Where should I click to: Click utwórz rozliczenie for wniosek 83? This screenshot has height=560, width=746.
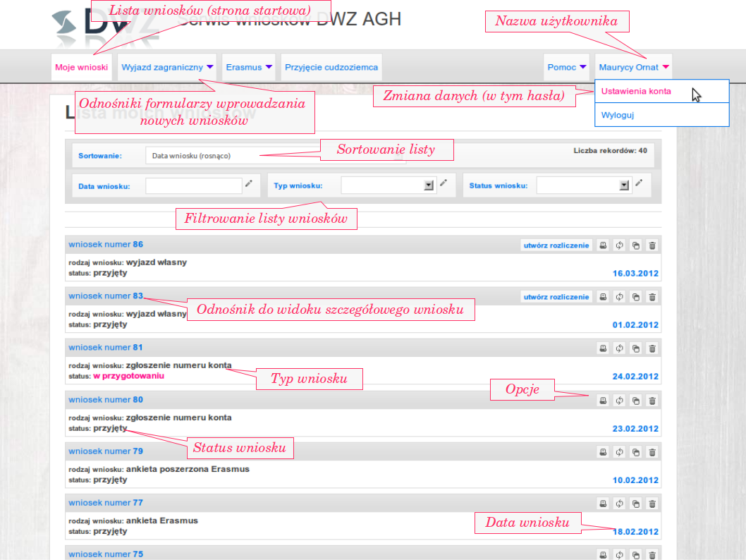(x=556, y=297)
